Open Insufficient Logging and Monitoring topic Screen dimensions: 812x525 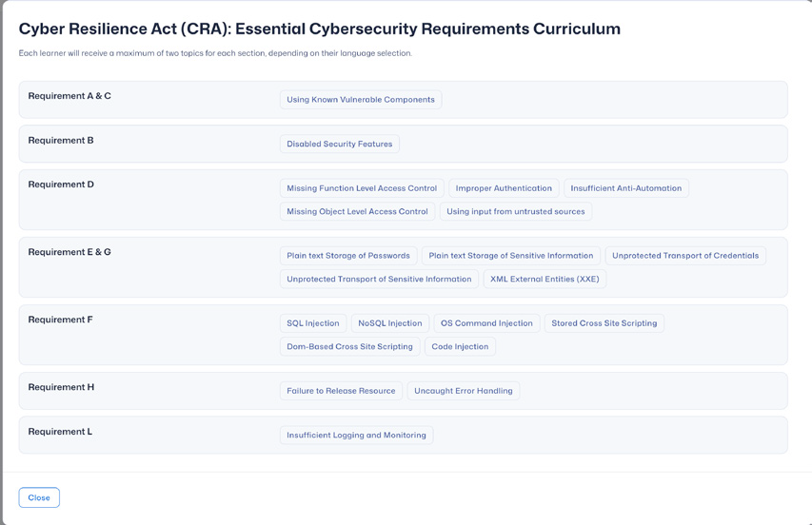coord(357,435)
